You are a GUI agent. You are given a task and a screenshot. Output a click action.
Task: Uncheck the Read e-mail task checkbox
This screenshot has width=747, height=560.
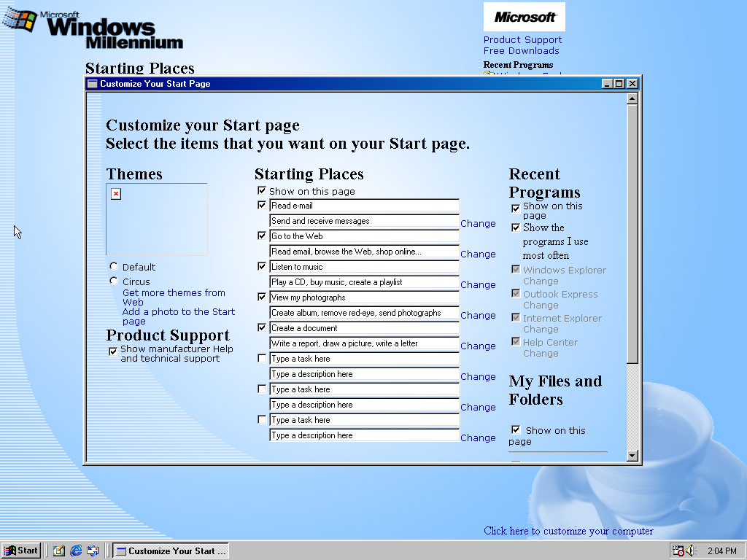pos(262,205)
